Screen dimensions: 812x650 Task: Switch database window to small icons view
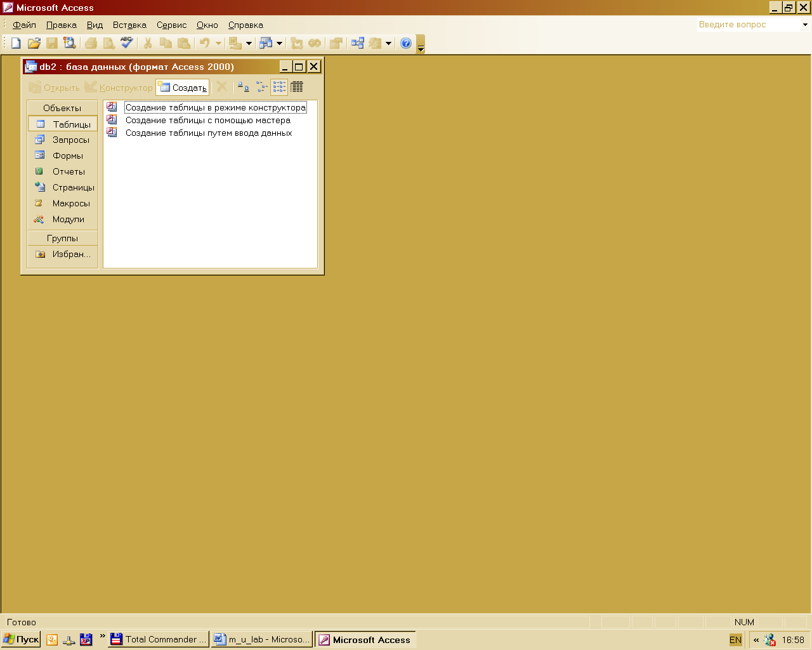point(261,87)
